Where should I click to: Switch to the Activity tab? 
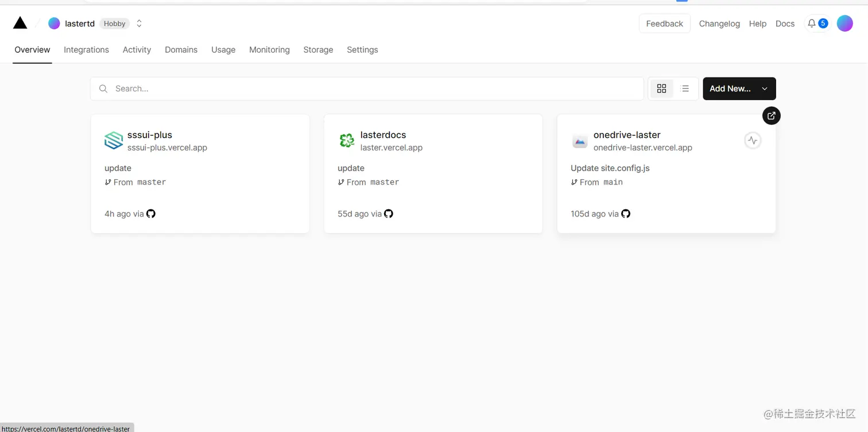137,50
